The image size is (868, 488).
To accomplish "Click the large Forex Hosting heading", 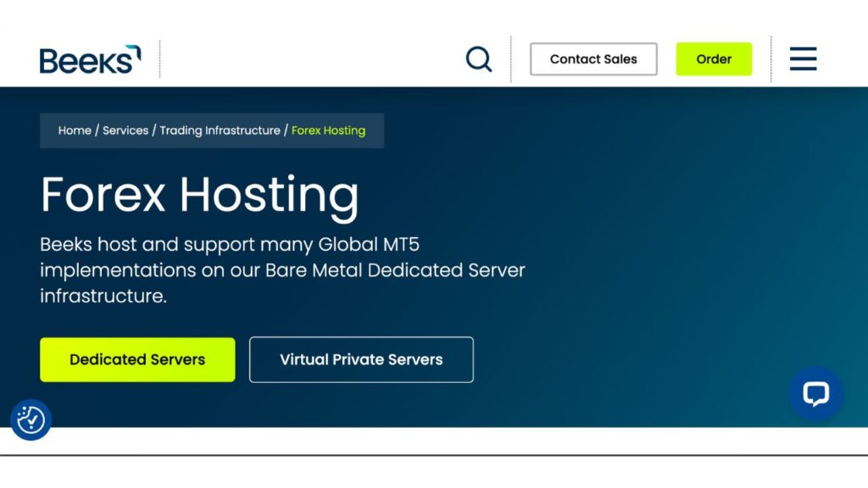I will coord(200,194).
